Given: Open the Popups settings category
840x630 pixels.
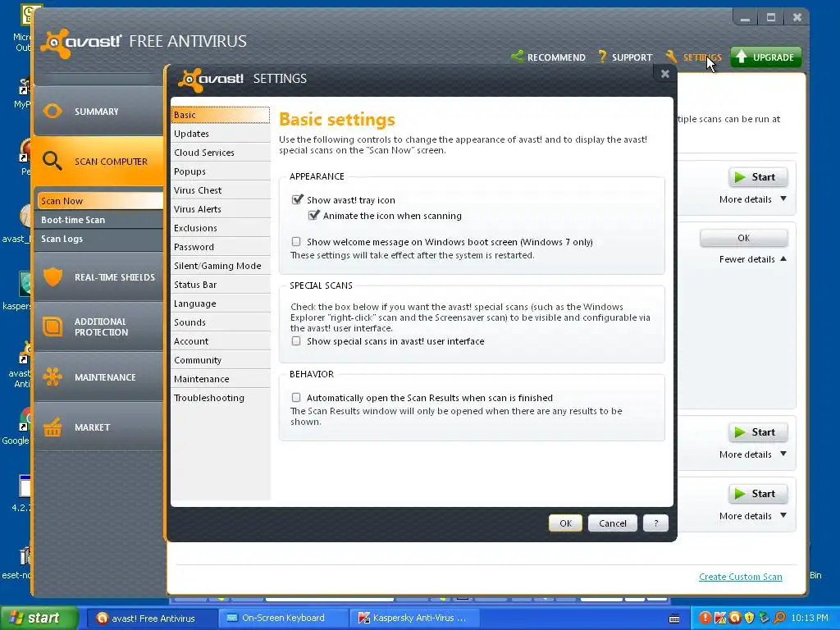Looking at the screenshot, I should click(220, 171).
